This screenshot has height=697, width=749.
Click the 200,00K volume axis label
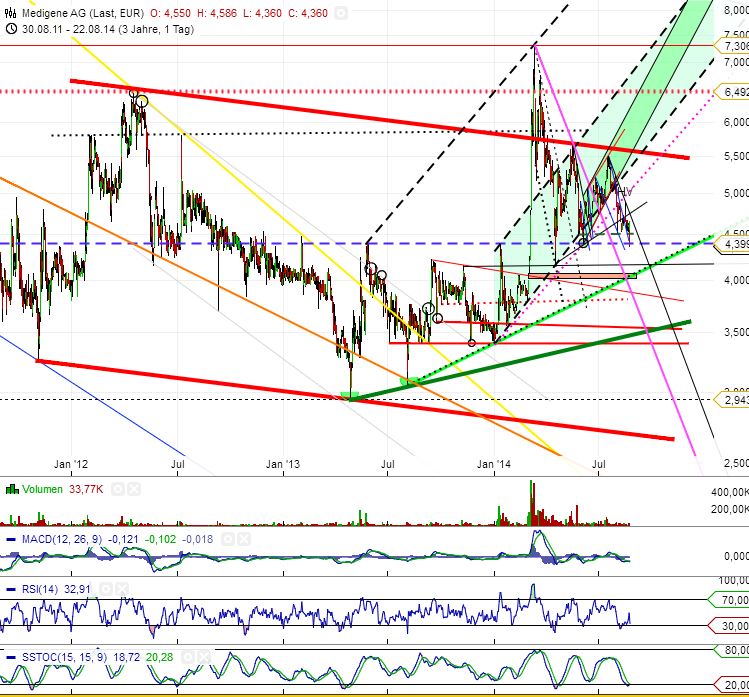(730, 509)
